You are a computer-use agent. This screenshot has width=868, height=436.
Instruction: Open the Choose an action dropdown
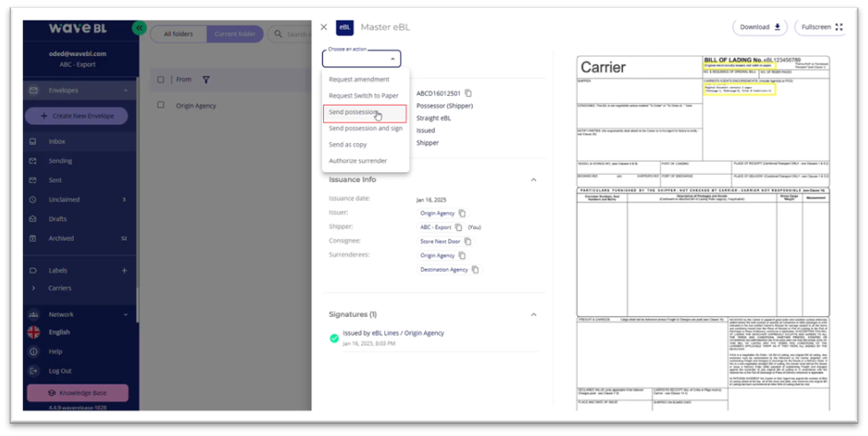tap(361, 59)
